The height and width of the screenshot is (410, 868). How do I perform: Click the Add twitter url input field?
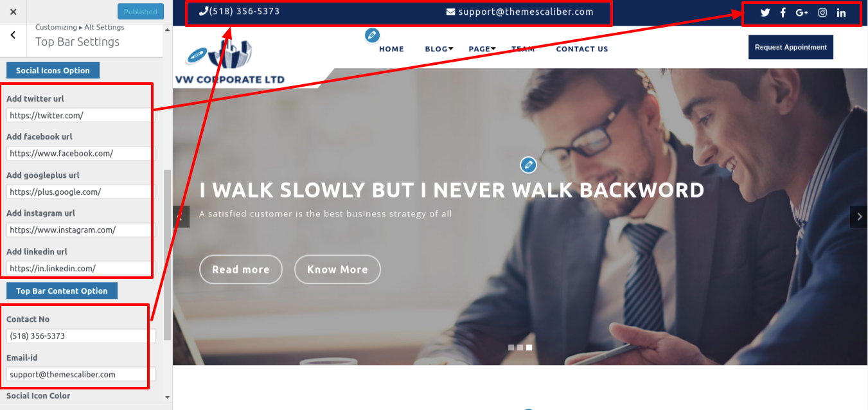point(81,116)
